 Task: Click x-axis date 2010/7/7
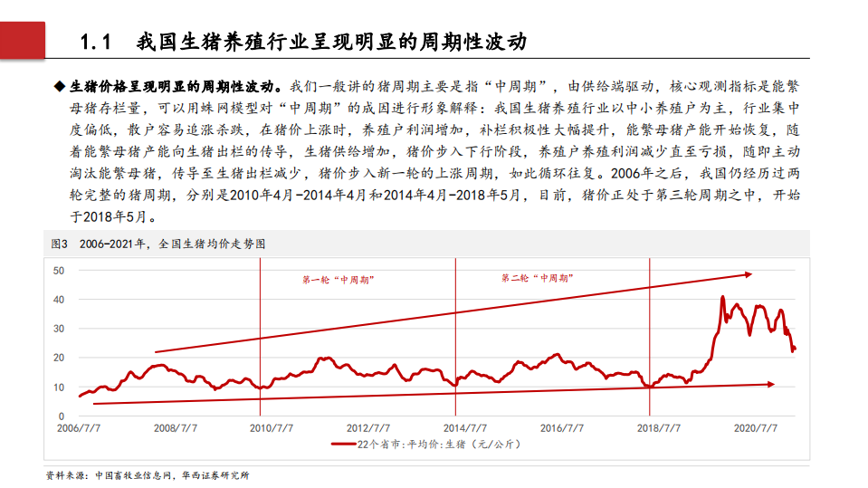click(272, 428)
